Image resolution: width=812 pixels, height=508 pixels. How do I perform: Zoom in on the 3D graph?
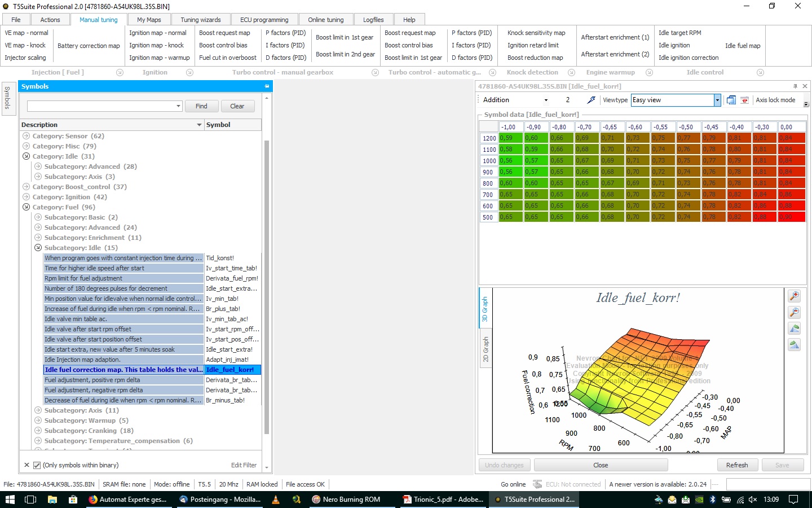coord(794,296)
